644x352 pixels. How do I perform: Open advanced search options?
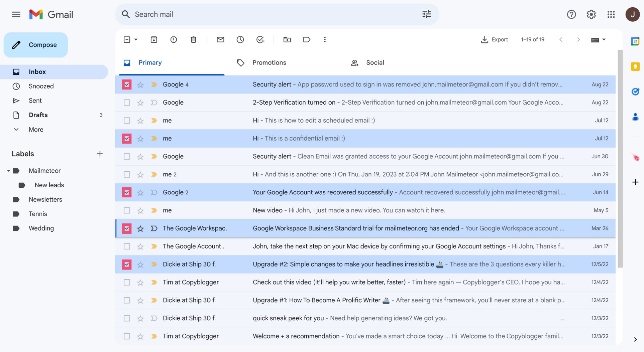pyautogui.click(x=426, y=14)
